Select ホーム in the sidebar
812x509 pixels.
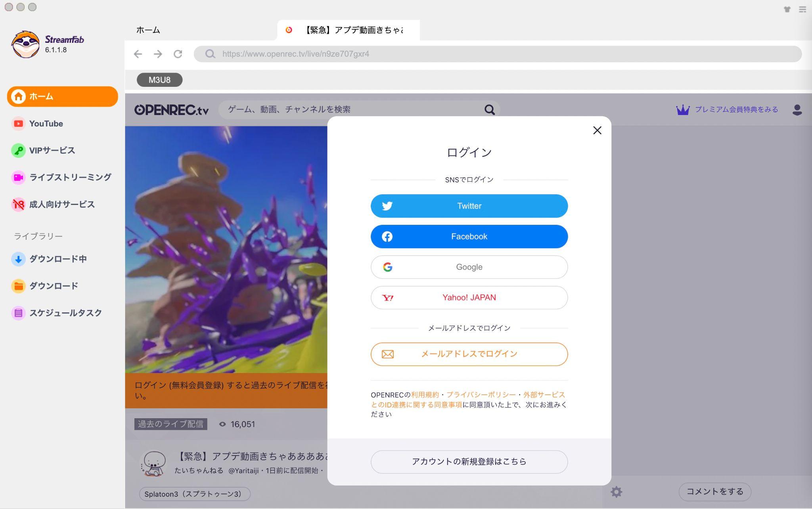(63, 96)
